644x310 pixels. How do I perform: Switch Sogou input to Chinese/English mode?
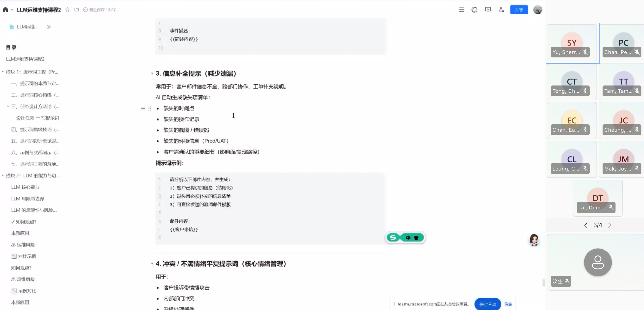coord(408,238)
